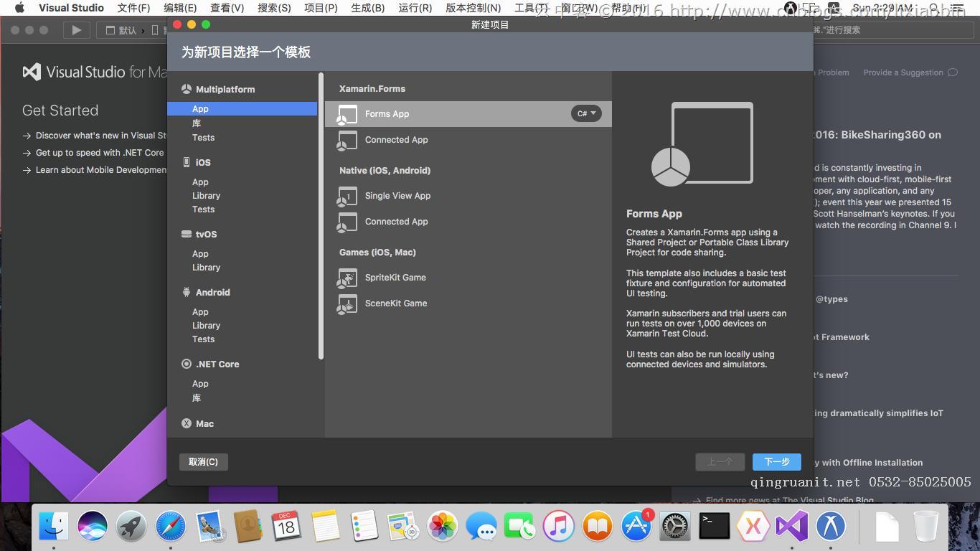Open Launchpad rocket icon in dock
This screenshot has height=551, width=980.
131,526
